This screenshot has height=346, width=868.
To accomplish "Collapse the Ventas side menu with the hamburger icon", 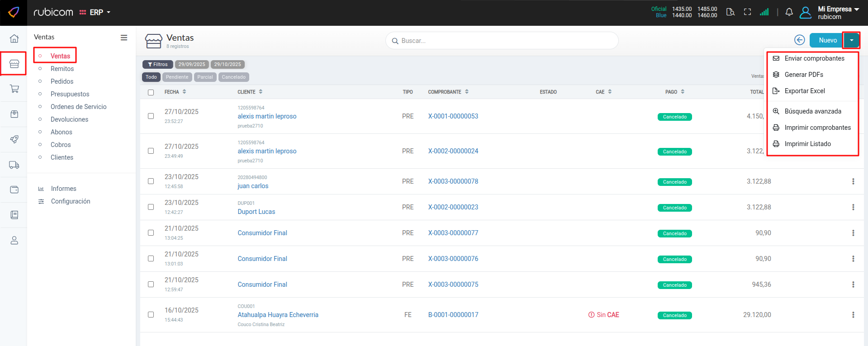I will (x=123, y=38).
